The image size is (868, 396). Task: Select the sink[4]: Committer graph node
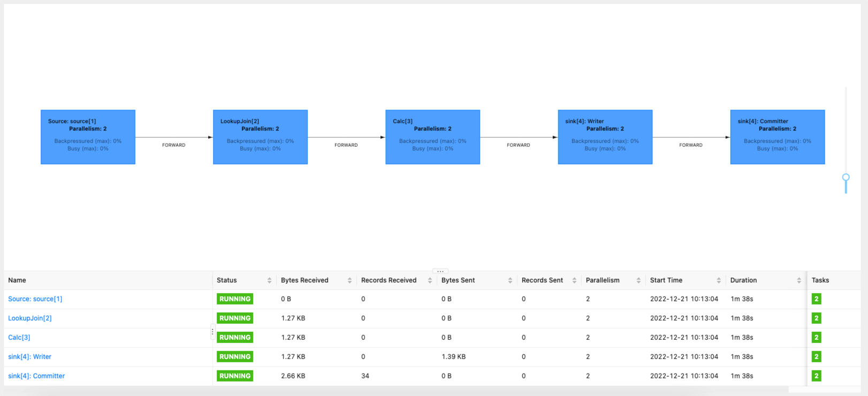778,137
